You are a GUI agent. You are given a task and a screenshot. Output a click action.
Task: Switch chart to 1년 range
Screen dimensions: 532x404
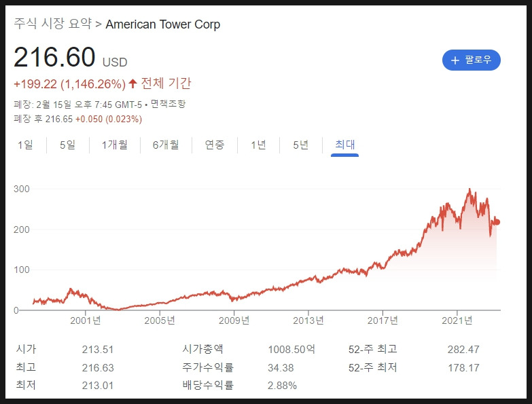[258, 145]
